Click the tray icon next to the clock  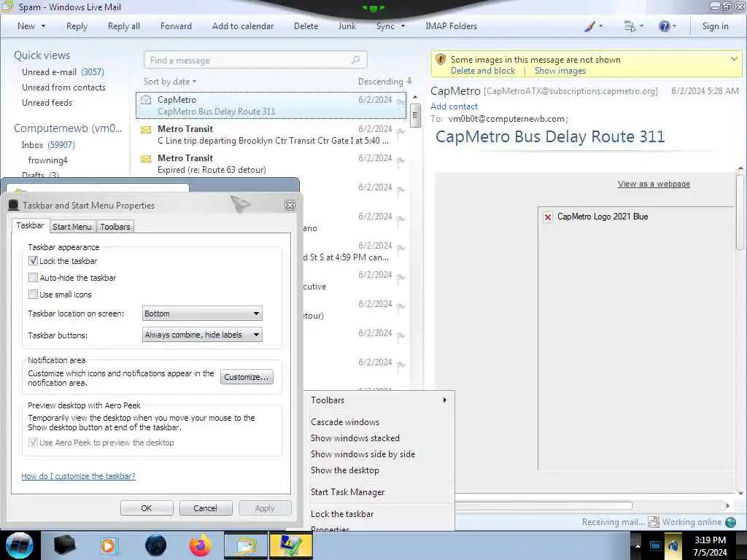point(673,545)
